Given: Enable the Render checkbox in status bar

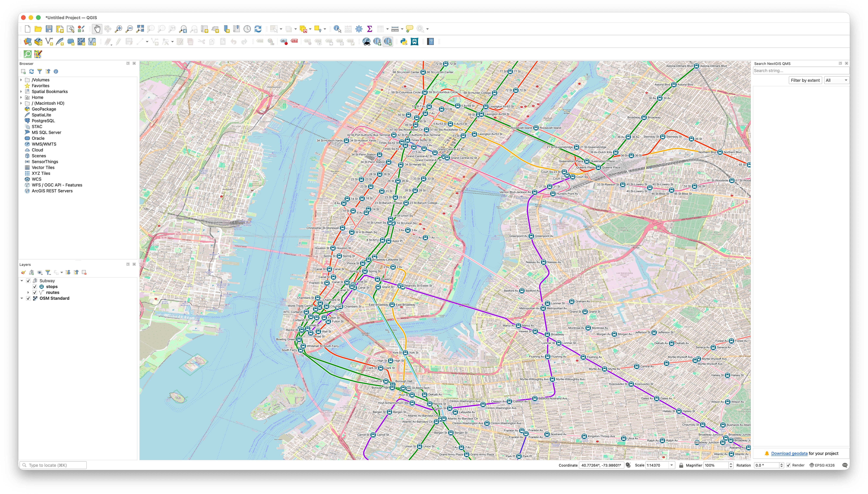Looking at the screenshot, I should point(788,465).
